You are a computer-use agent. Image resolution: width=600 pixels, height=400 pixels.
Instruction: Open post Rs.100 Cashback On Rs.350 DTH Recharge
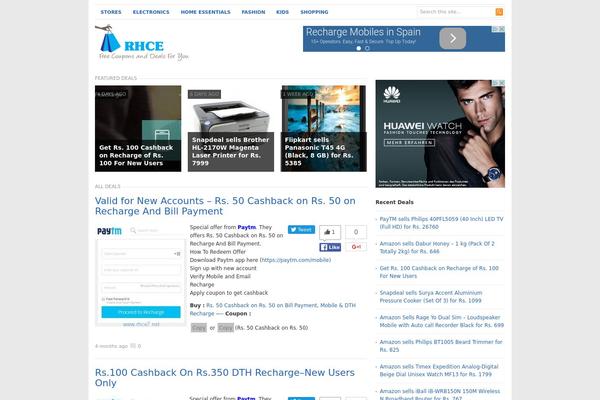(225, 378)
